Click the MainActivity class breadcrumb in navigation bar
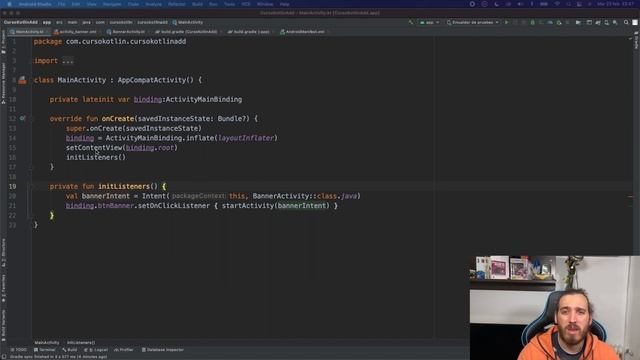The width and height of the screenshot is (640, 360). [x=188, y=22]
